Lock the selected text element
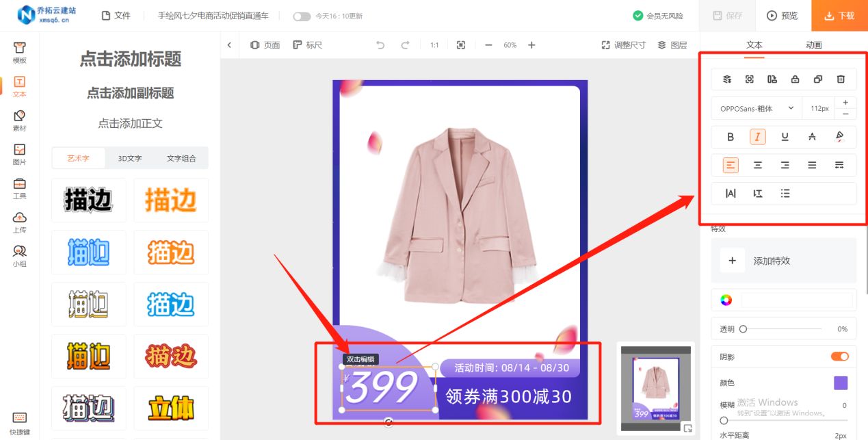 [795, 79]
